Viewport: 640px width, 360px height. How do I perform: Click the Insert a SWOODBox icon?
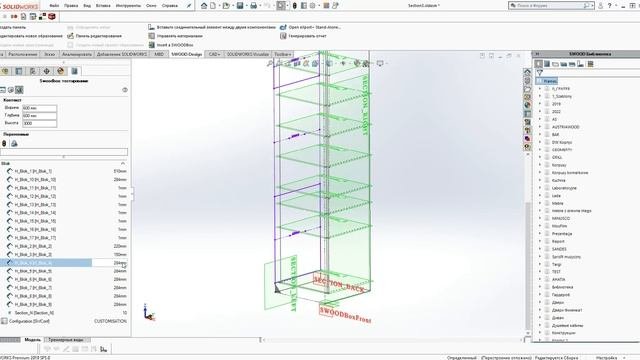coord(151,45)
